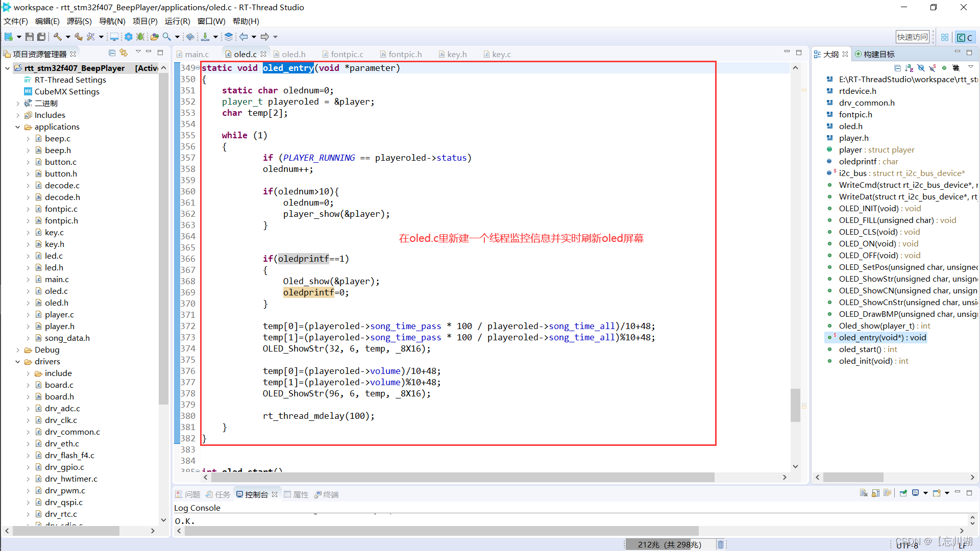Screen dimensions: 980x551
Task: Collapse all items in the Outline panel
Action: coord(898,68)
